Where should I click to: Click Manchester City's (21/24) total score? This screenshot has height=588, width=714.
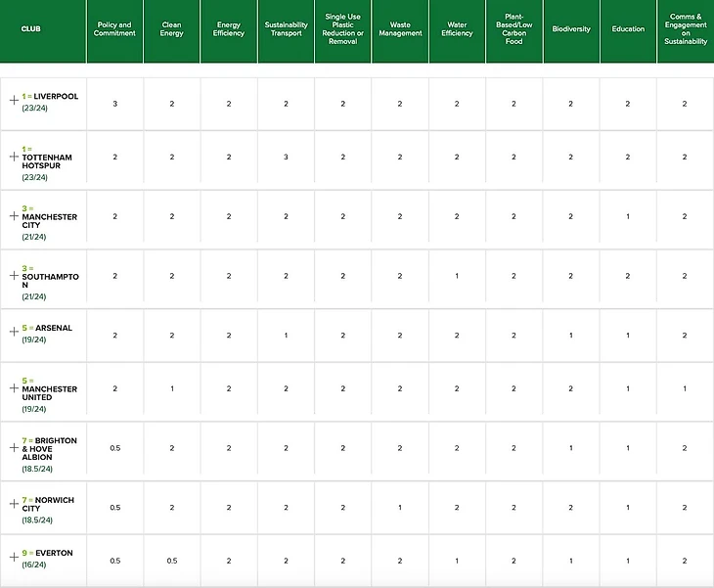(x=34, y=237)
